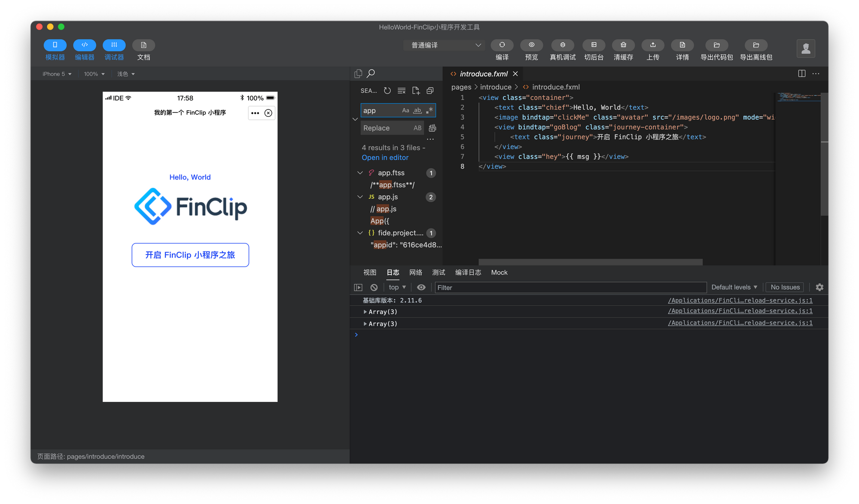859x504 pixels.
Task: Open the iPhone 5 device dropdown
Action: tap(57, 74)
